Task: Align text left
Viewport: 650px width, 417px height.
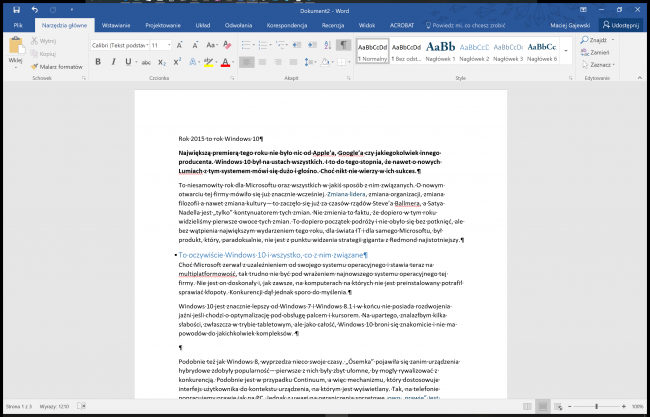Action: (x=247, y=62)
